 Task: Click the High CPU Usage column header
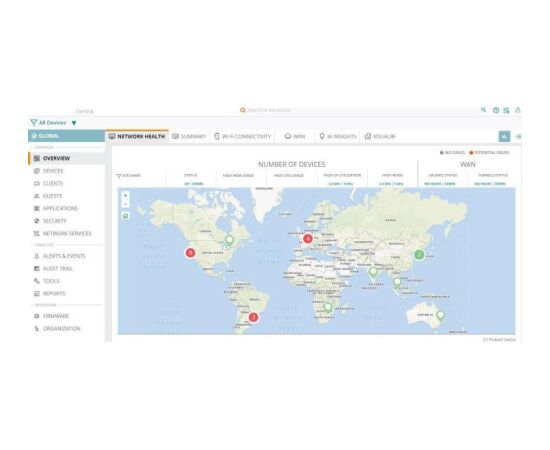tap(289, 175)
